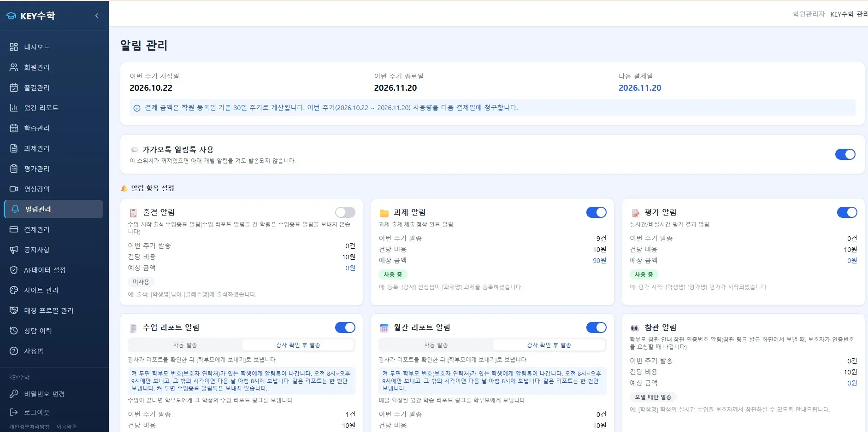The height and width of the screenshot is (432, 868).
Task: Toggle 카카오톡 알림톡 사용 switch
Action: [845, 154]
